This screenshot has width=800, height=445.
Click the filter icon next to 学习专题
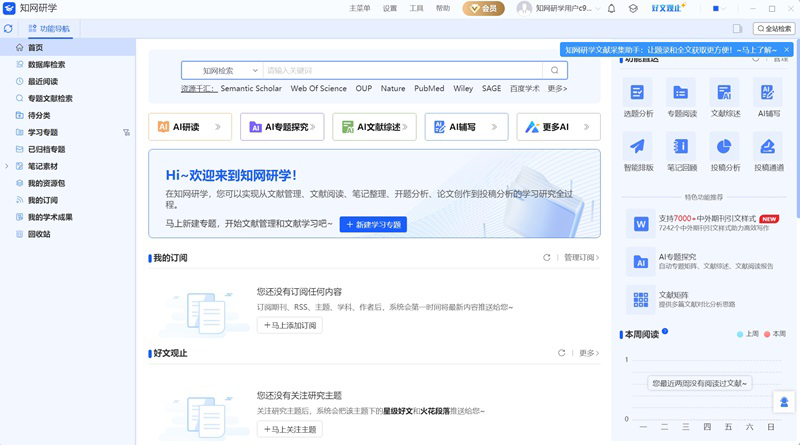point(126,132)
